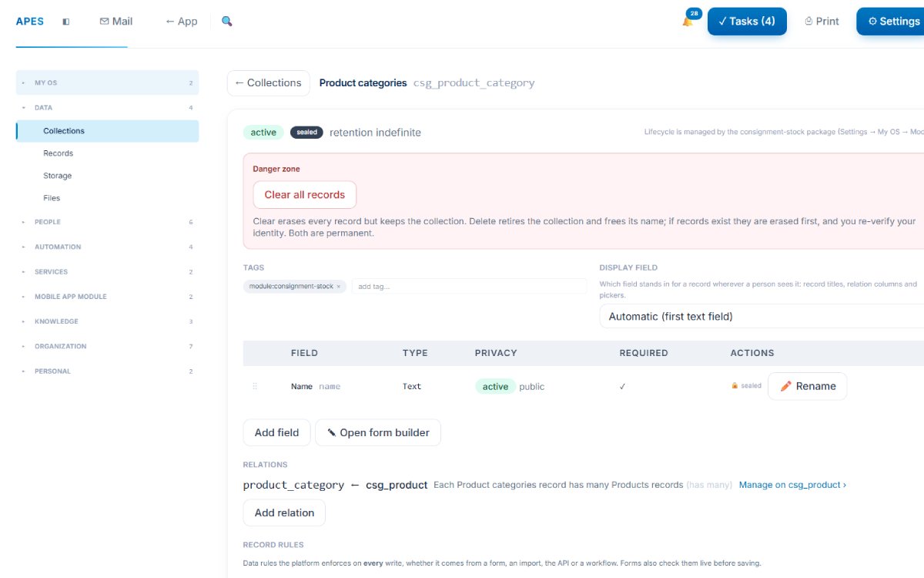This screenshot has height=578, width=924.
Task: Open Tasks (4) button
Action: coord(747,22)
